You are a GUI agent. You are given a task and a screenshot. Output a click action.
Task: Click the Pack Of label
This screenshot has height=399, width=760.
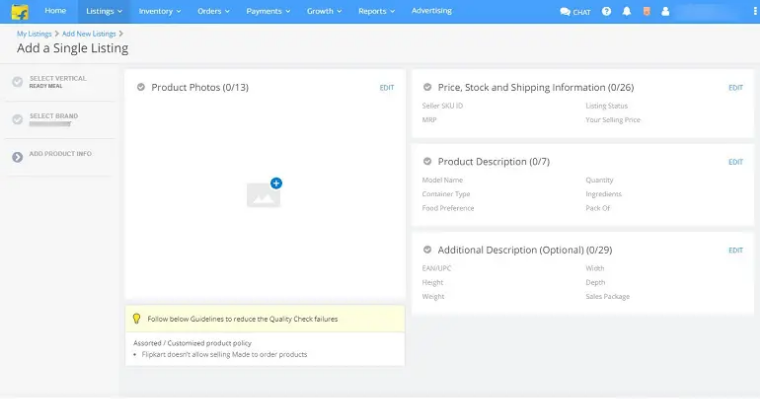tap(598, 208)
